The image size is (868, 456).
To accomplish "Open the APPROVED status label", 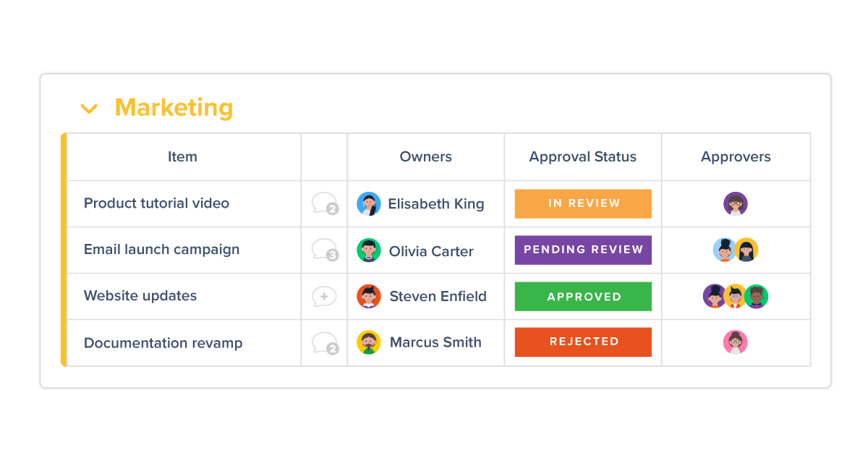I will pos(583,296).
